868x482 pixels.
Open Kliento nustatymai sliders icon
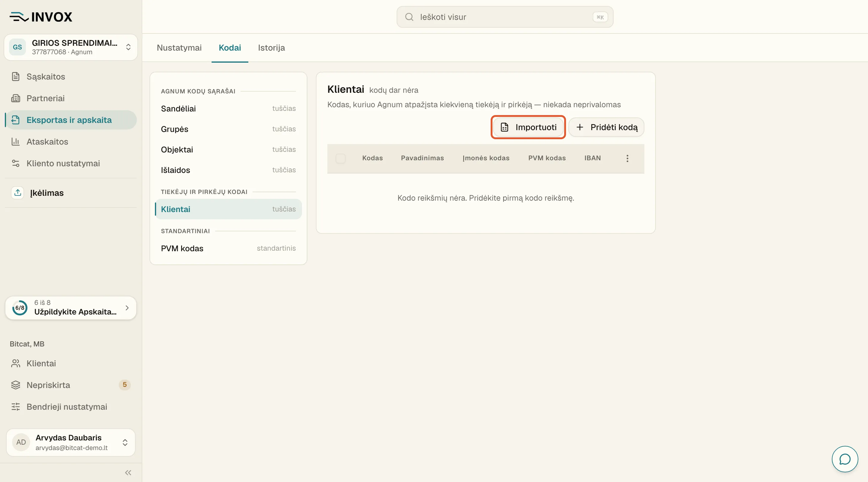(x=15, y=163)
